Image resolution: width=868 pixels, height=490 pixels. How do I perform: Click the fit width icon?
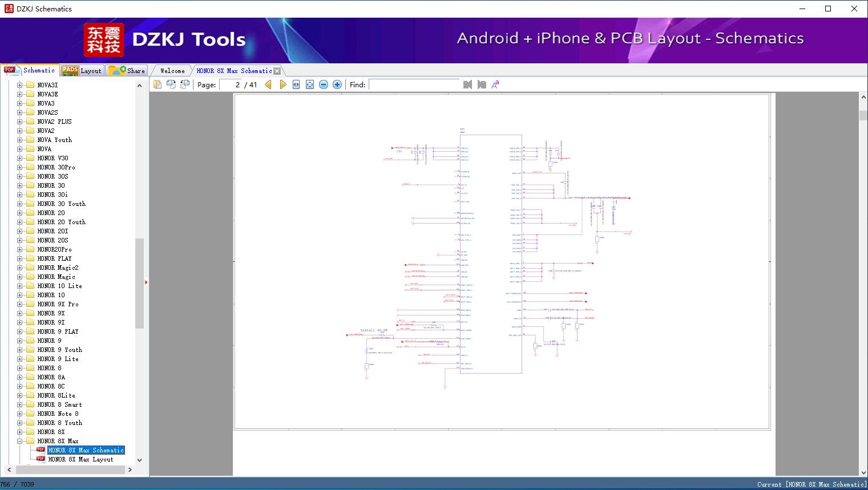click(296, 84)
